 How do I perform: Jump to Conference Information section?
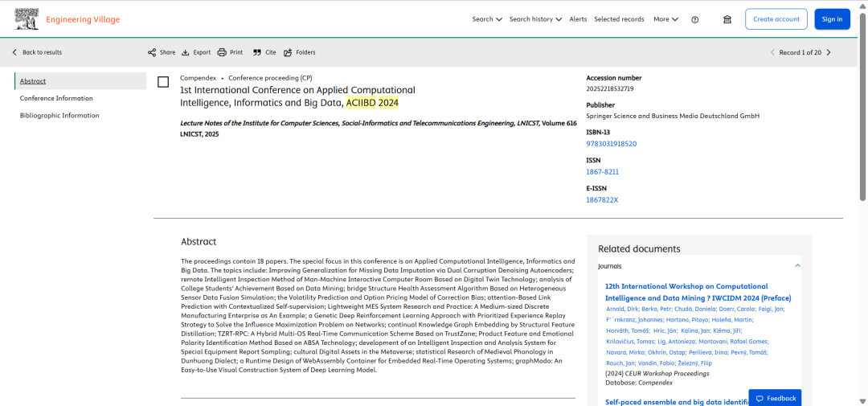56,98
